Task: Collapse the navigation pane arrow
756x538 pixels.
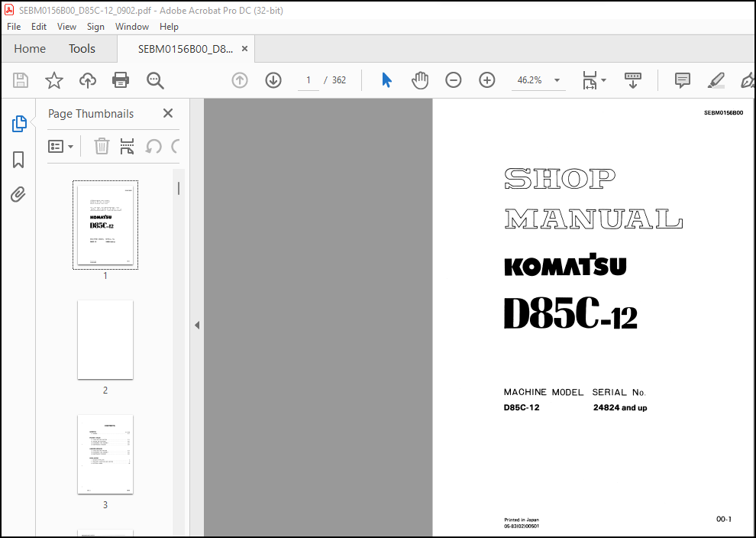Action: click(x=197, y=326)
